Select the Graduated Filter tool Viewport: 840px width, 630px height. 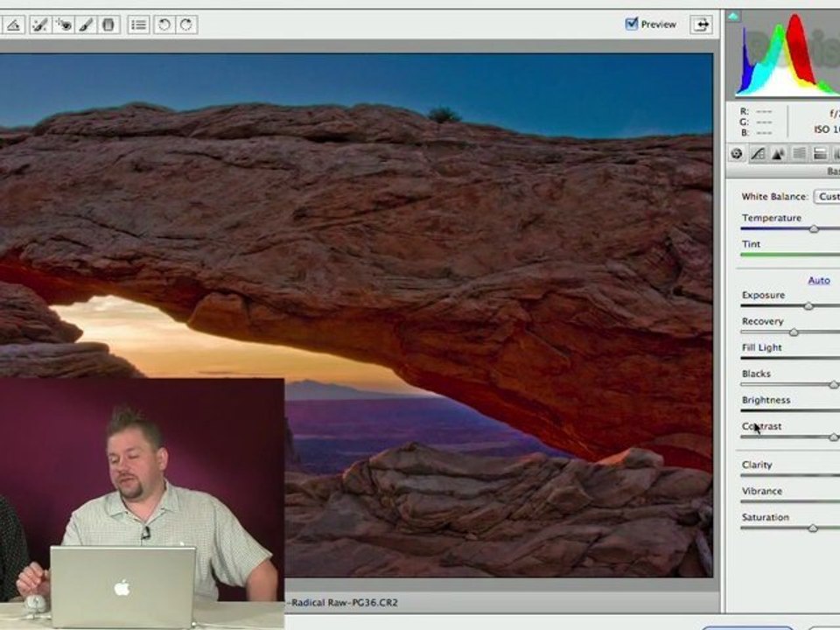click(x=108, y=24)
